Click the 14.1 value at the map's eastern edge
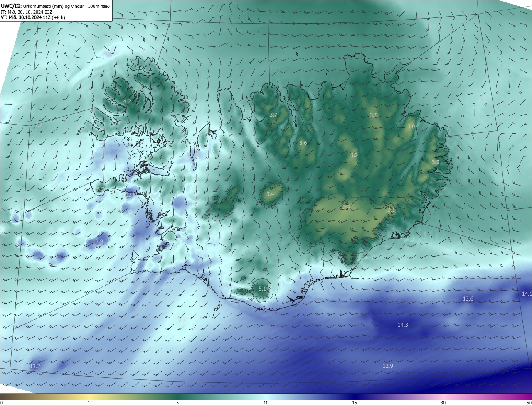 527,294
